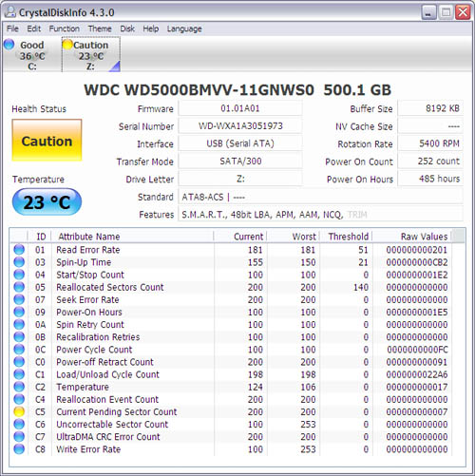Click the 23 °C temperature indicator
475x476 pixels.
click(47, 202)
